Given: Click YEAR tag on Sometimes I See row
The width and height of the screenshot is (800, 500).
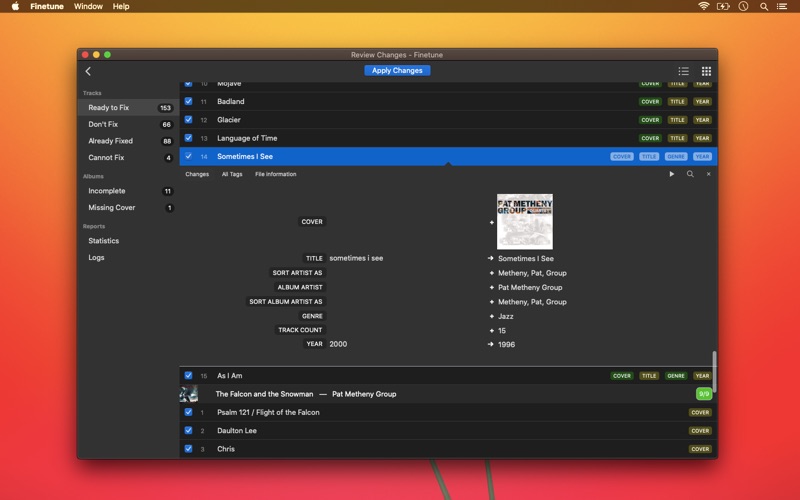Looking at the screenshot, I should [x=702, y=157].
